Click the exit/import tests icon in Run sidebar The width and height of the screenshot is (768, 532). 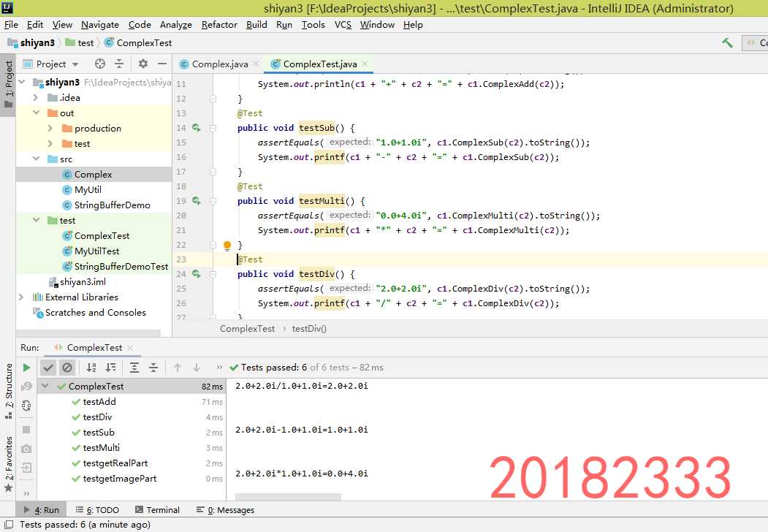pyautogui.click(x=26, y=468)
